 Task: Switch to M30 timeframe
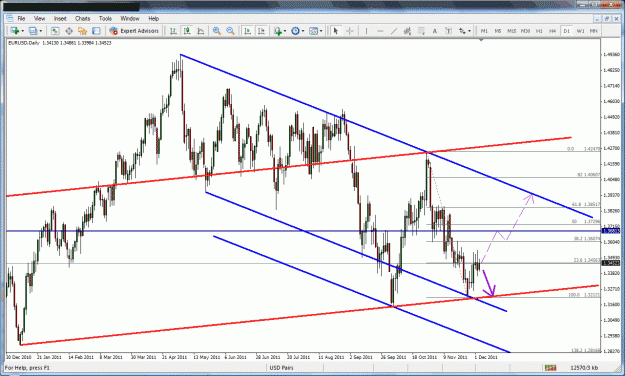[x=525, y=31]
